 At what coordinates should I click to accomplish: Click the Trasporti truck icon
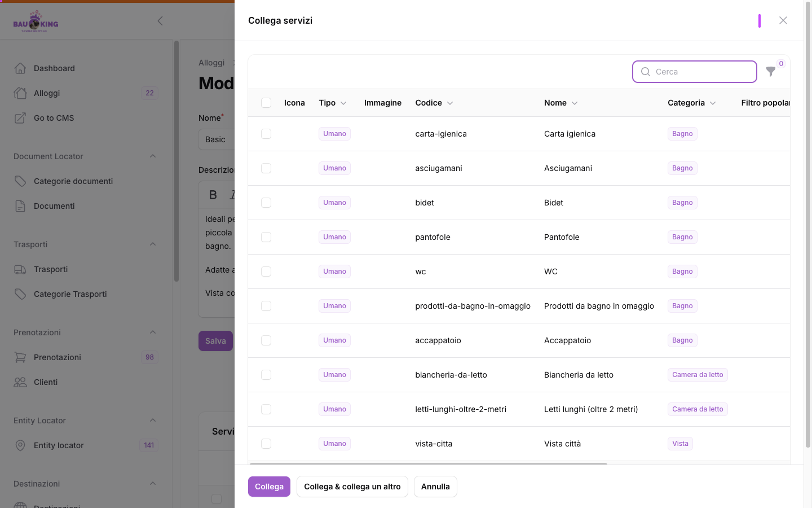[x=20, y=269]
